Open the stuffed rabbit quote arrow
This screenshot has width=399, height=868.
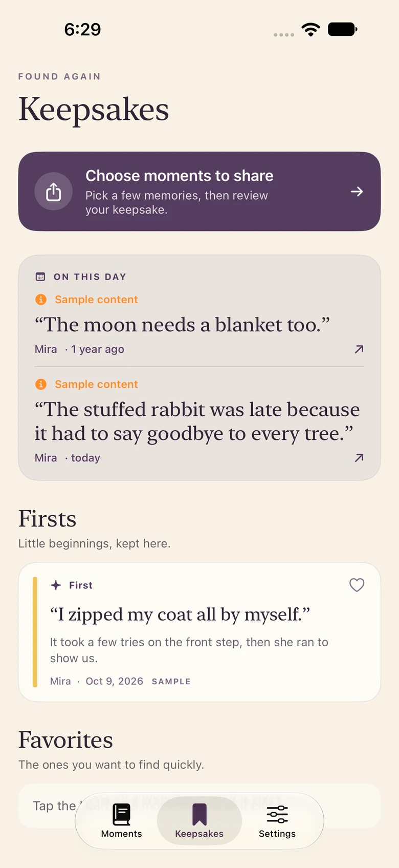point(359,458)
